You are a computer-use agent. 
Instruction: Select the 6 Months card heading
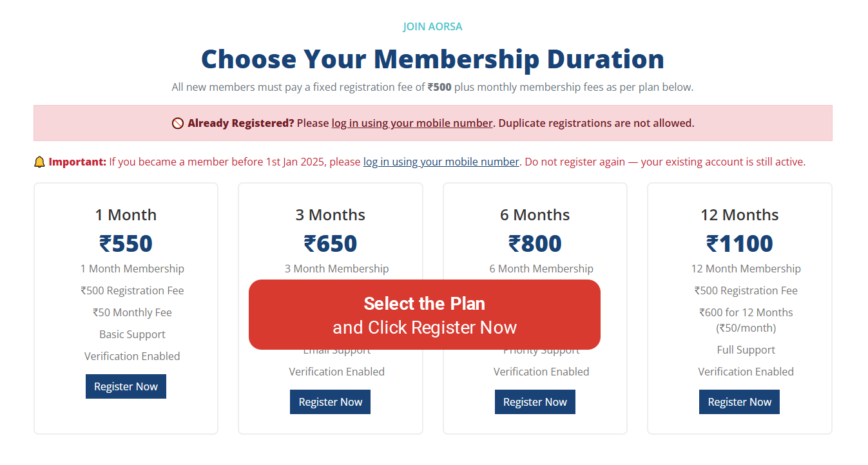pos(535,215)
